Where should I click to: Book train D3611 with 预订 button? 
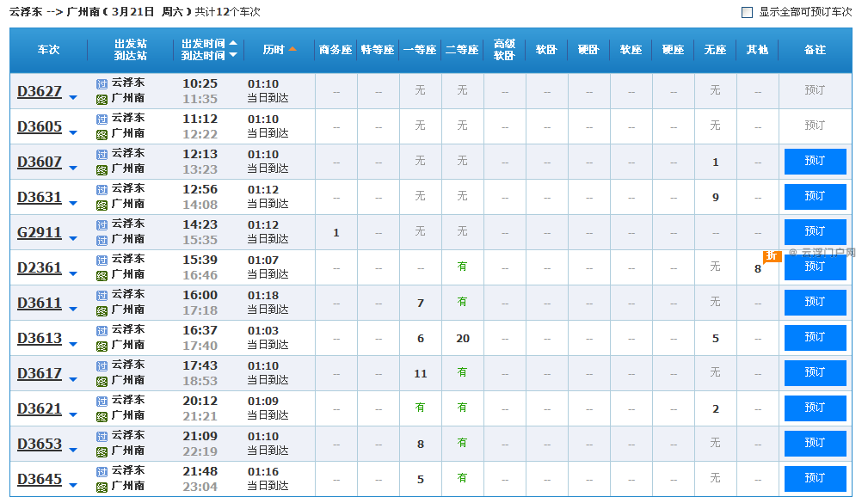coord(815,303)
